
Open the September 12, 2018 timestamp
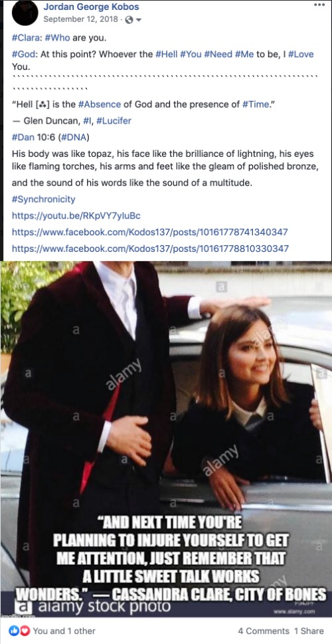(80, 19)
